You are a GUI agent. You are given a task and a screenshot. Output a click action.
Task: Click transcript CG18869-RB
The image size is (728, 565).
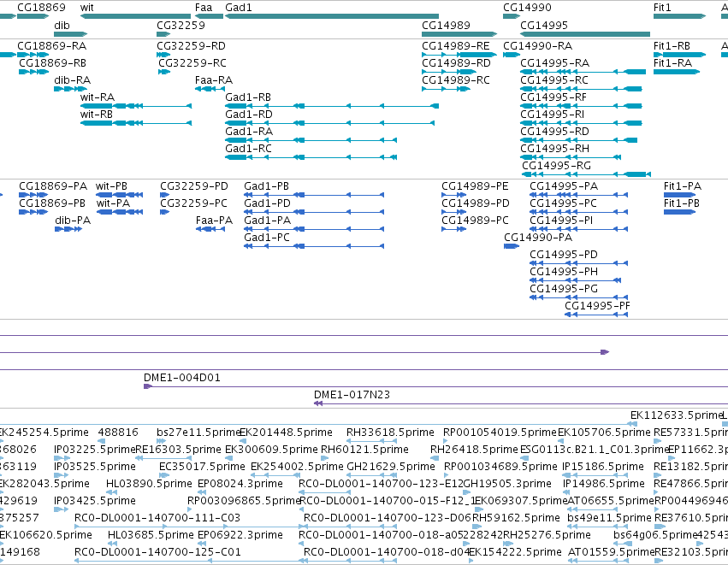point(34,72)
